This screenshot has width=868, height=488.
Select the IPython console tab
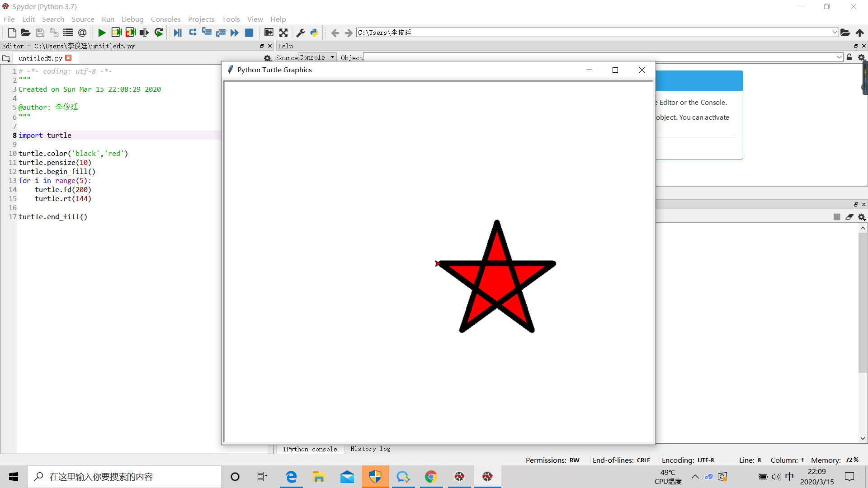coord(310,449)
